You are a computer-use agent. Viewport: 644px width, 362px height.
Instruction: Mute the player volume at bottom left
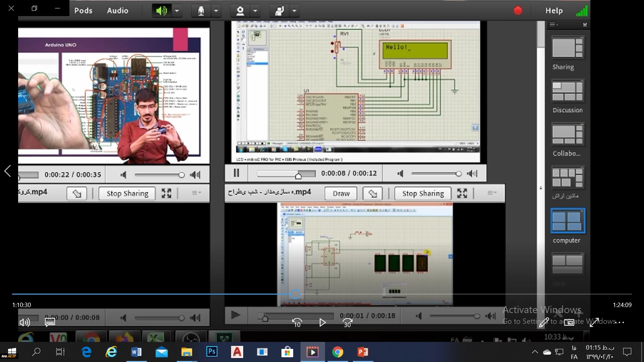[x=25, y=323]
